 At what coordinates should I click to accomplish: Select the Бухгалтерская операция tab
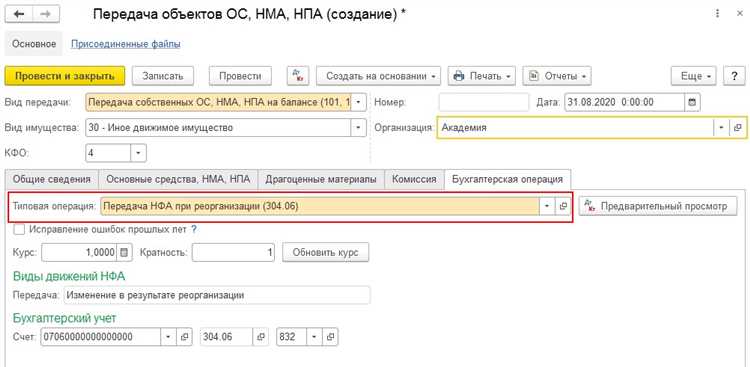507,179
